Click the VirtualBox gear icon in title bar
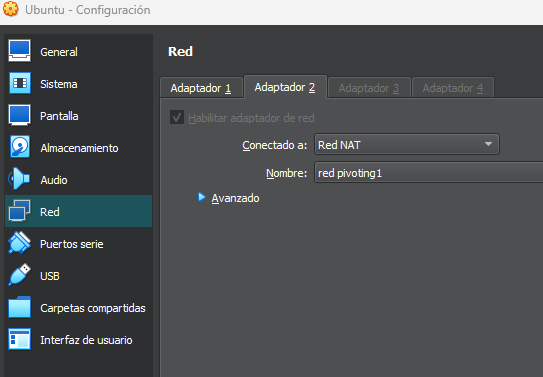Viewport: 543px width, 377px height. pyautogui.click(x=10, y=9)
